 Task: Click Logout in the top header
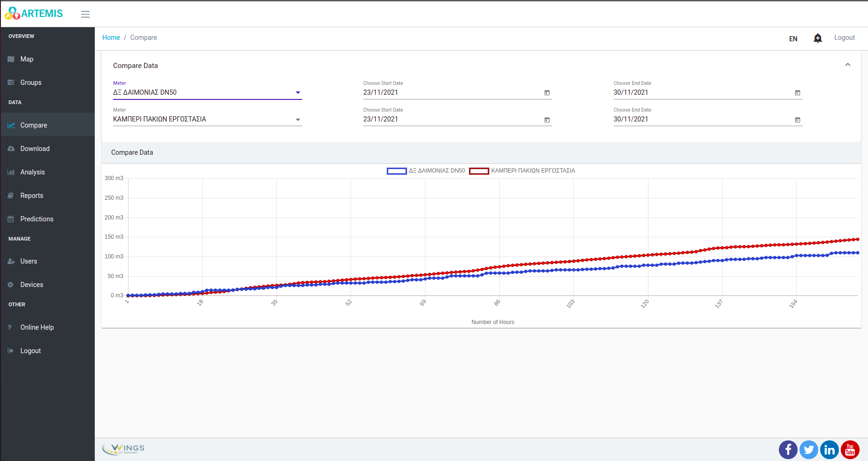(844, 38)
